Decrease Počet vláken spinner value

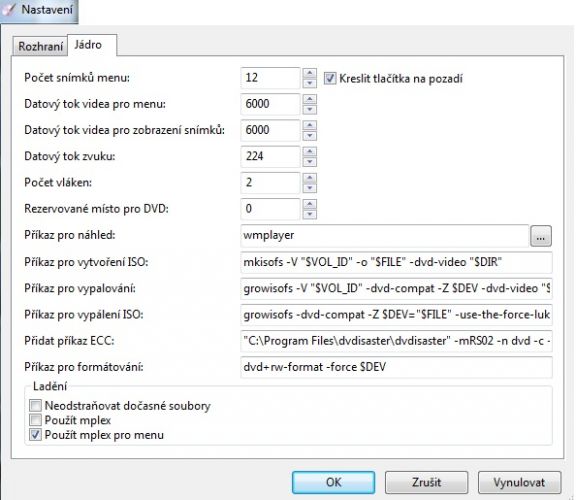(x=310, y=188)
